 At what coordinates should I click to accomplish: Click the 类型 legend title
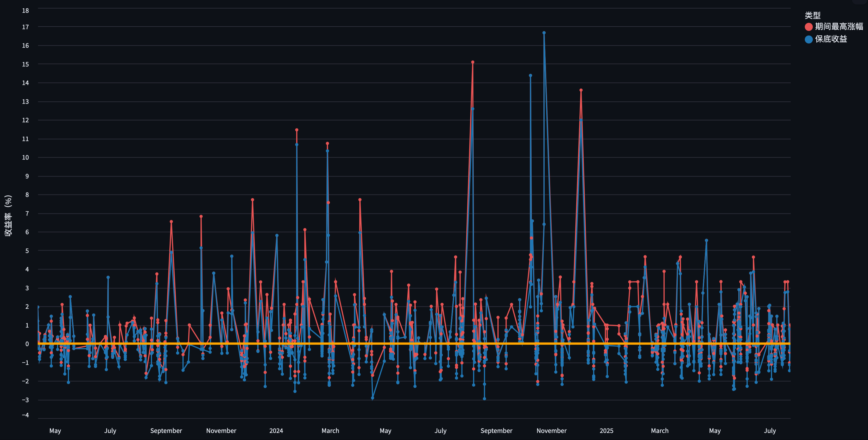[x=812, y=15]
